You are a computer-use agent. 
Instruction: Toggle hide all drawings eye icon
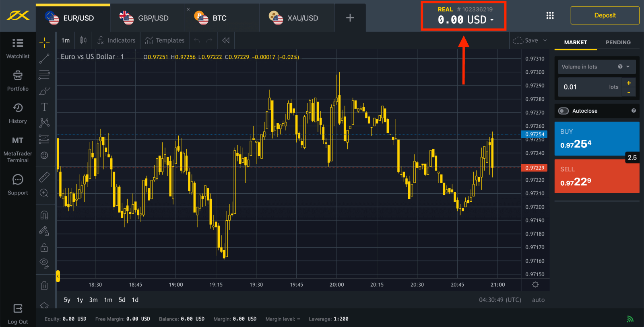(44, 263)
